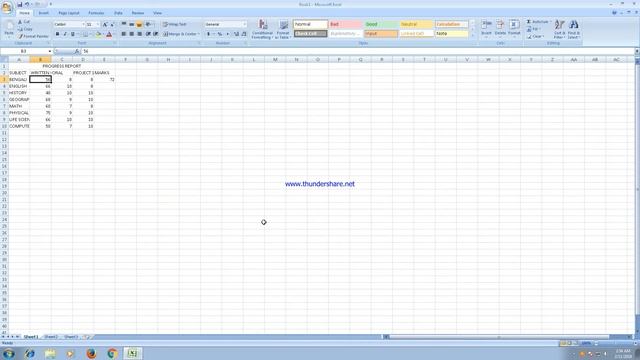Click the Undo icon in Quick Access Toolbar

click(27, 4)
